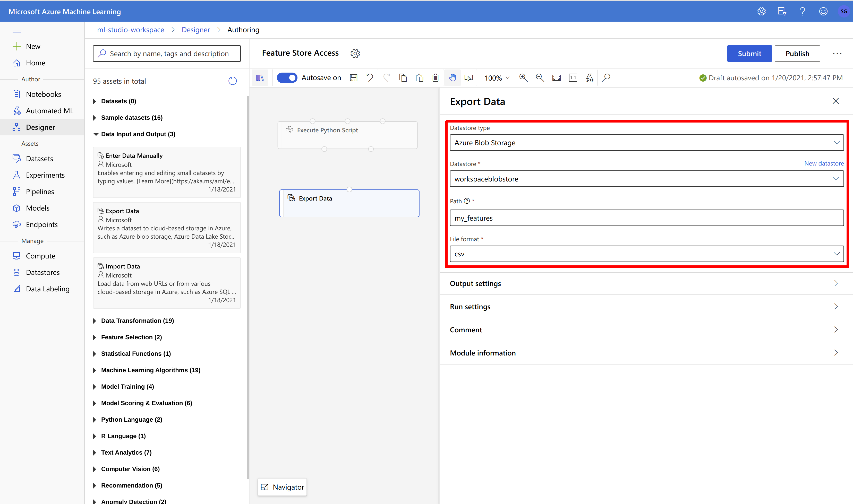Toggle the Autosave switch off

click(287, 78)
